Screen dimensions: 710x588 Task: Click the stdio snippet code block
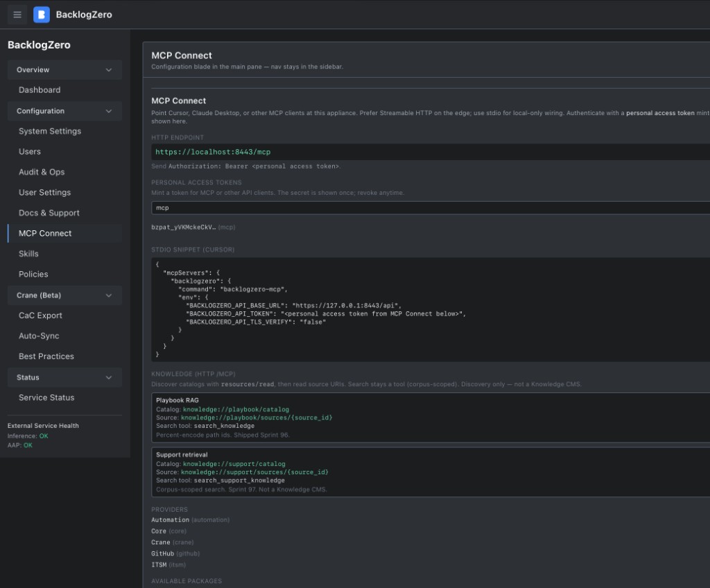coord(430,310)
